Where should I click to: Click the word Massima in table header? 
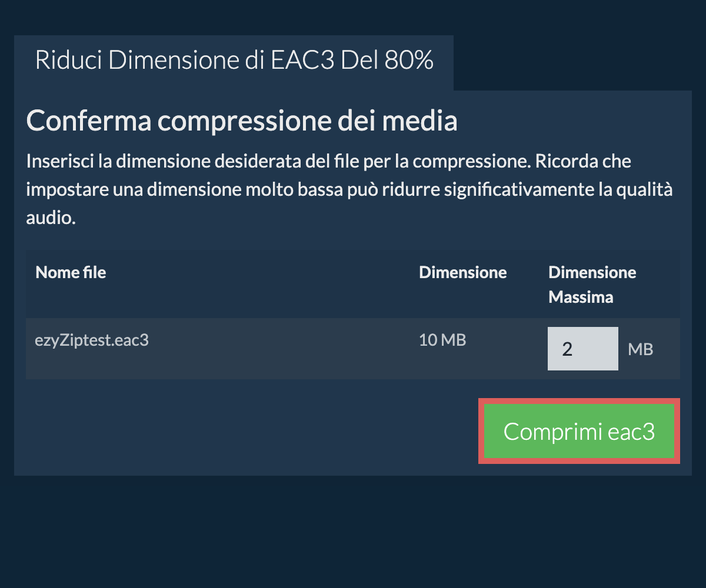(x=581, y=297)
